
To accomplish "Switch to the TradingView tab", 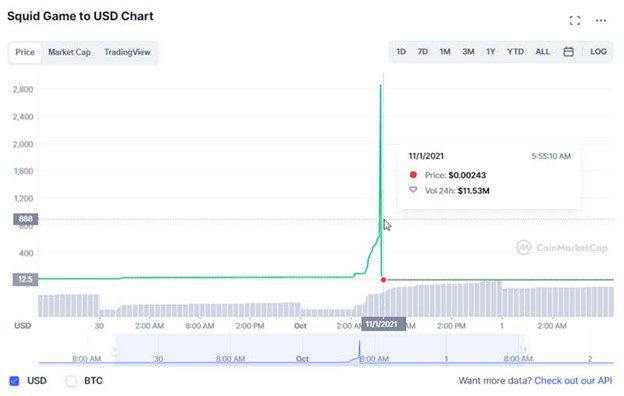I will point(127,52).
